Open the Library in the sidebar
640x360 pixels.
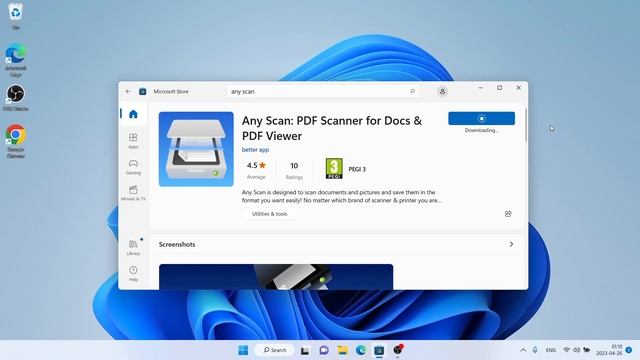coord(133,247)
